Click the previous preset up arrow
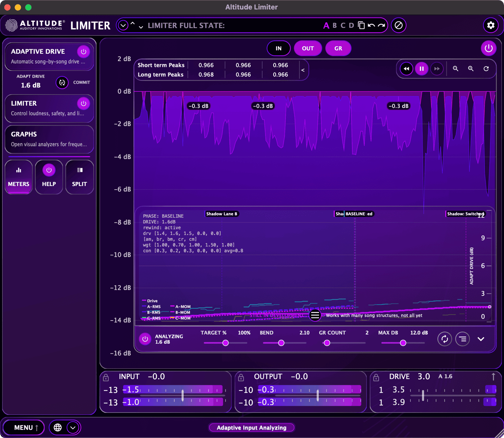The height and width of the screenshot is (438, 504). point(133,23)
